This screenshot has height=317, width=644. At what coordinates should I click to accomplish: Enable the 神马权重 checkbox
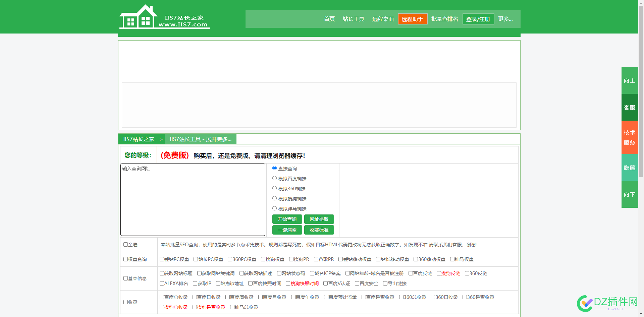coord(452,259)
